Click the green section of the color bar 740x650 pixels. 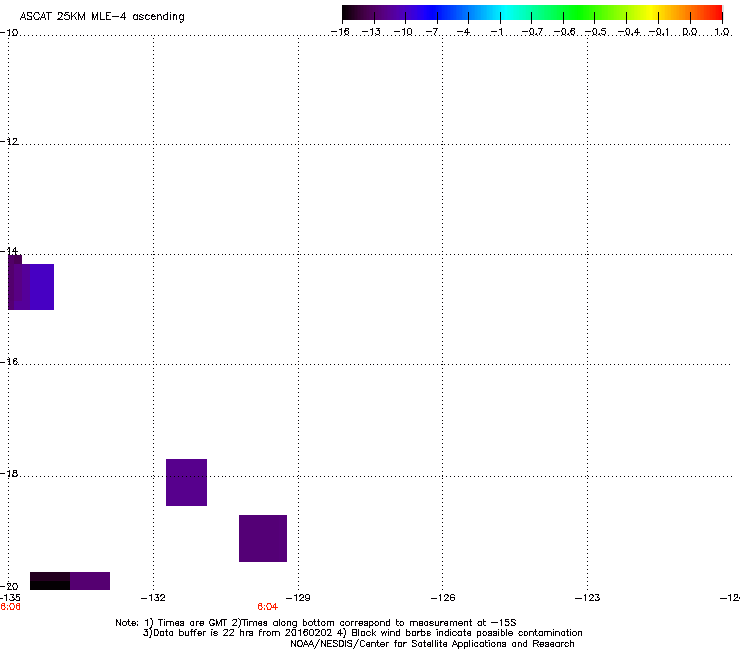pos(578,13)
